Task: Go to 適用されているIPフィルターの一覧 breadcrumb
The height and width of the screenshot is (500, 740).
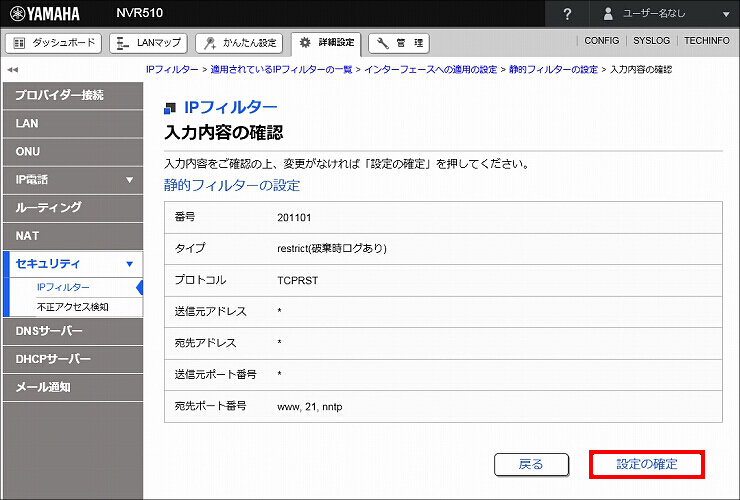Action: (281, 69)
